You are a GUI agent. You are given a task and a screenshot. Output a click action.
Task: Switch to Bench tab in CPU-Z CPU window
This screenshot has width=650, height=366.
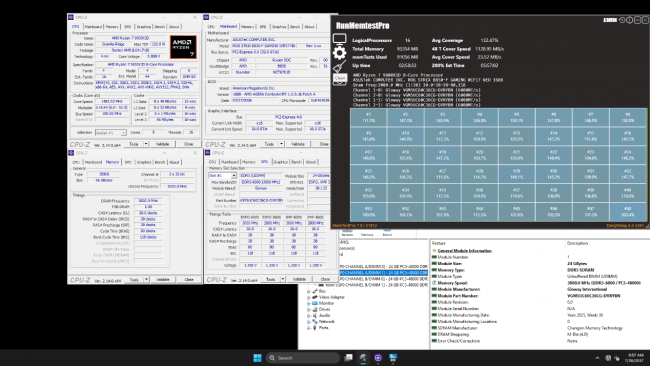[x=160, y=27]
